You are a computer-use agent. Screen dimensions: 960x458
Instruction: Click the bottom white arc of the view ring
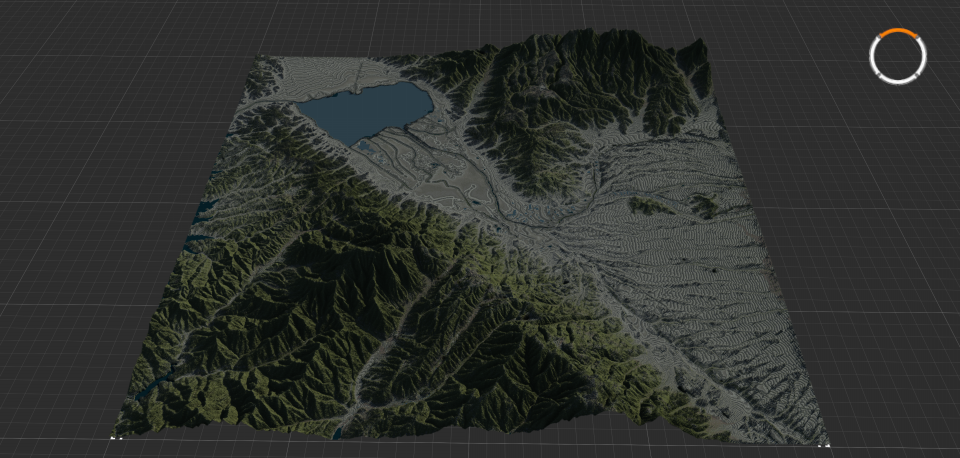point(898,81)
